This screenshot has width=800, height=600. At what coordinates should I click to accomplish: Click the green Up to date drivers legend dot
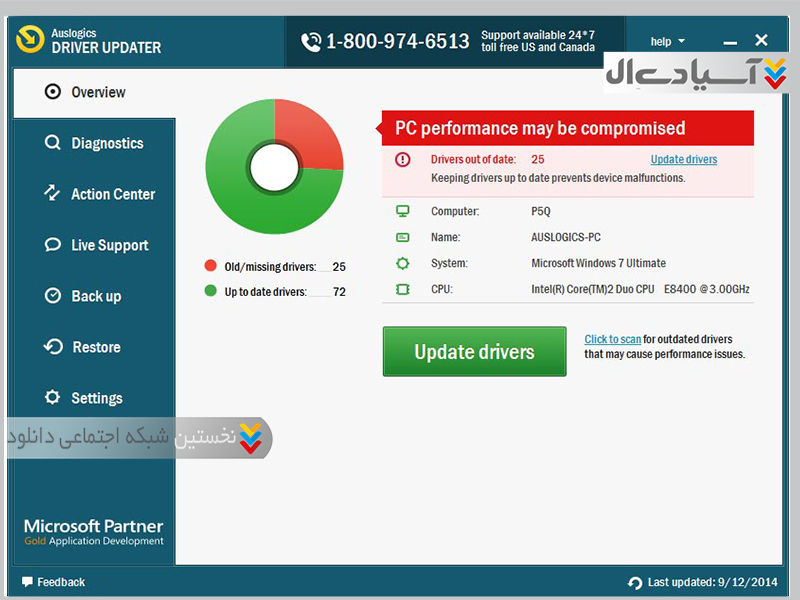(210, 291)
